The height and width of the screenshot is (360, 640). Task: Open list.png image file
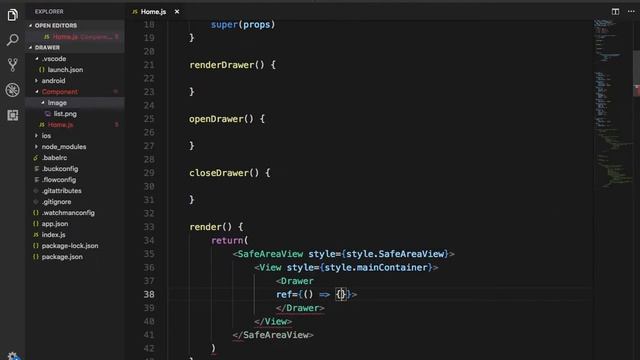coord(76,114)
